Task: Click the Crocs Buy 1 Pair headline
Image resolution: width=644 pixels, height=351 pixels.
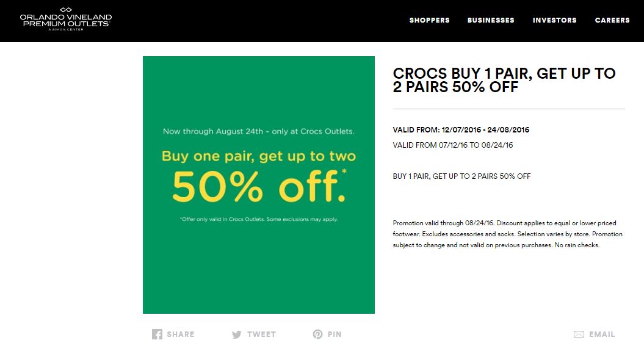Action: click(504, 81)
